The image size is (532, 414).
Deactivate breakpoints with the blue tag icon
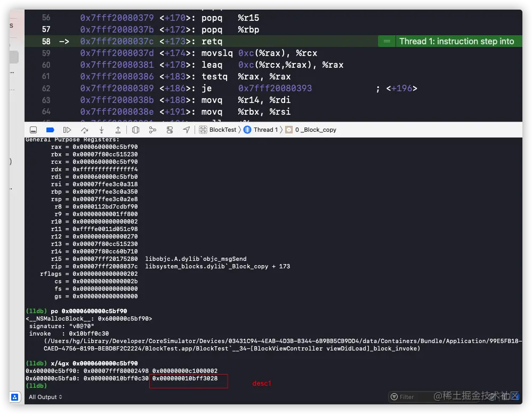[50, 130]
